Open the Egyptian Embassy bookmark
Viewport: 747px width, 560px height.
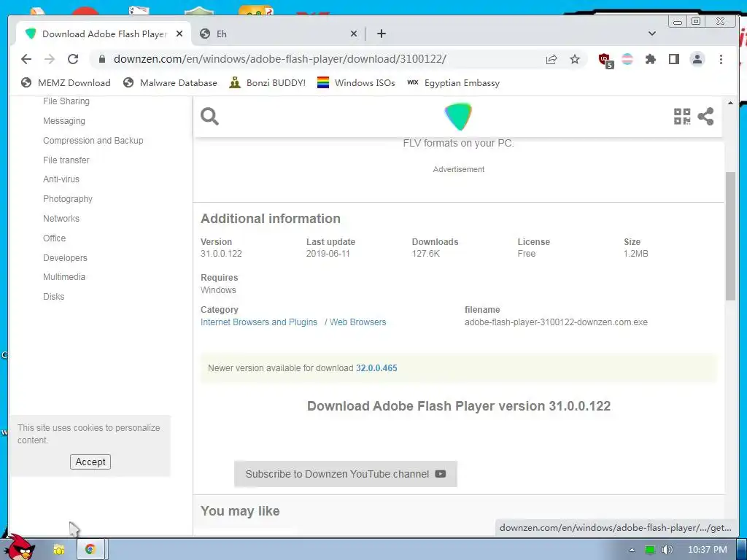(454, 83)
